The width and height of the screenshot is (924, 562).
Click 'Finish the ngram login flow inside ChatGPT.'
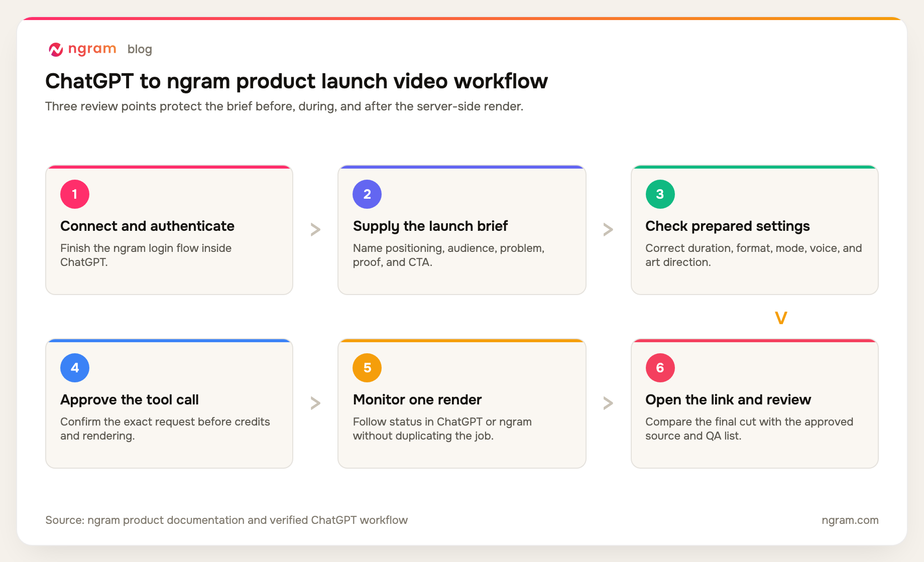pyautogui.click(x=146, y=255)
